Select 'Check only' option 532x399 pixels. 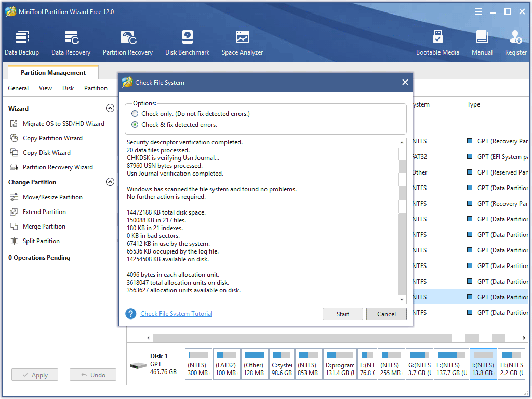pyautogui.click(x=135, y=113)
